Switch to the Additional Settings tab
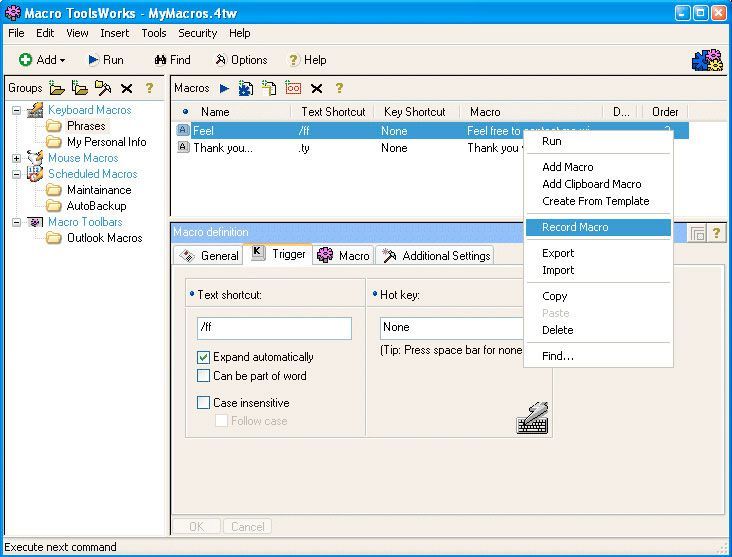Screen dimensions: 732x557 [435, 255]
